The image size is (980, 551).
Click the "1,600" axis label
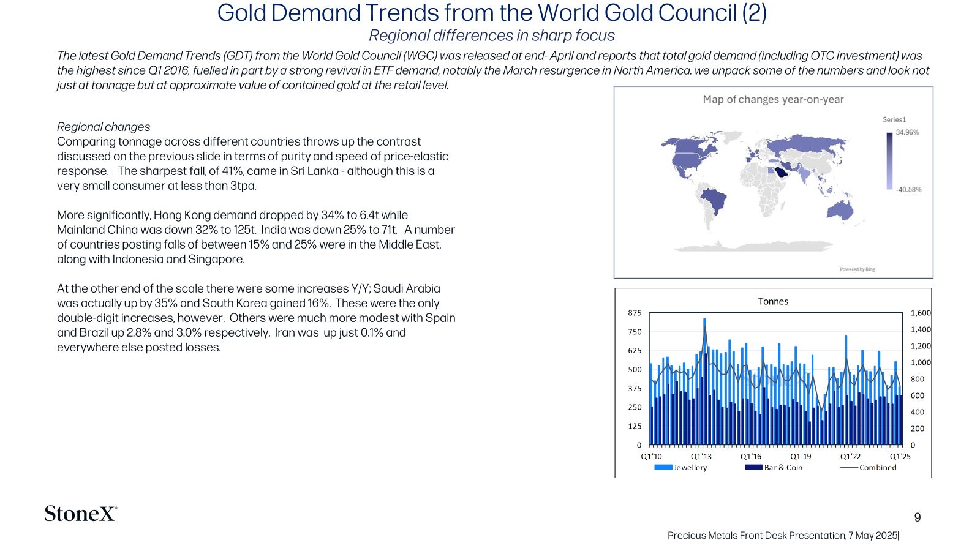[x=921, y=313]
